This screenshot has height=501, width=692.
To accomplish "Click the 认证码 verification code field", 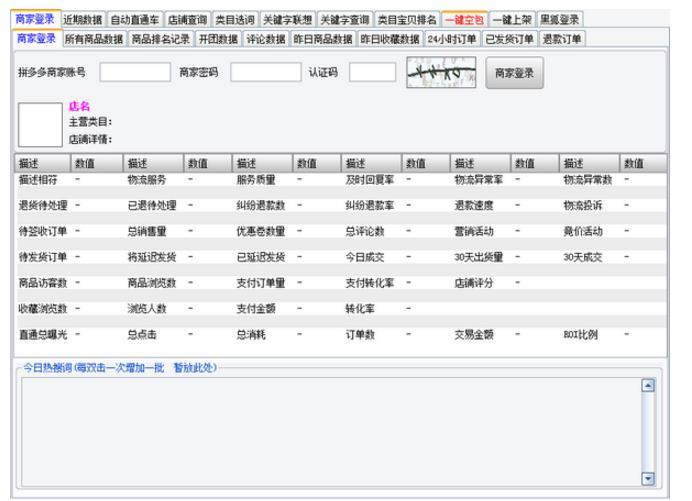I will pos(373,72).
